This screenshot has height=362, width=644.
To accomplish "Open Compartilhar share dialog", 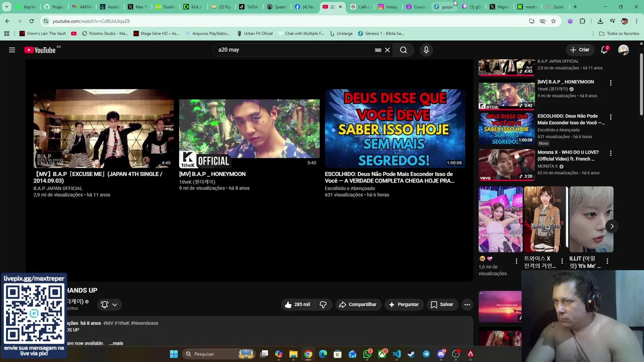I will pos(358,304).
